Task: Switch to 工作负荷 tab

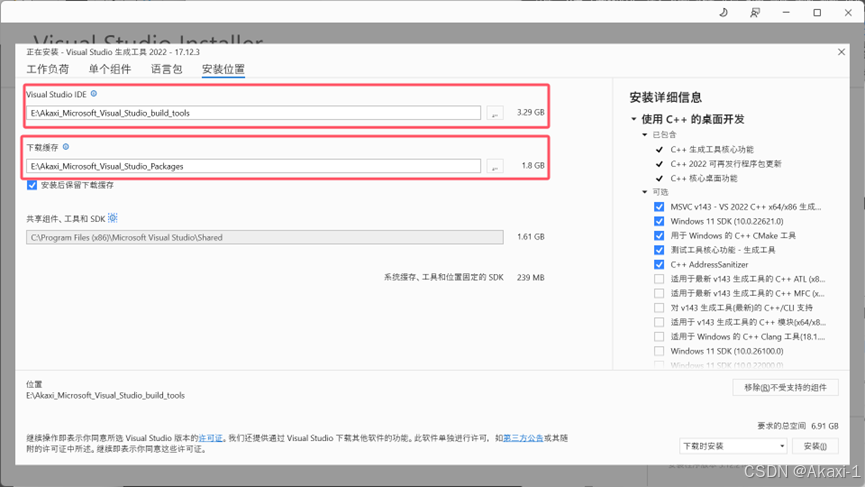Action: click(x=47, y=69)
